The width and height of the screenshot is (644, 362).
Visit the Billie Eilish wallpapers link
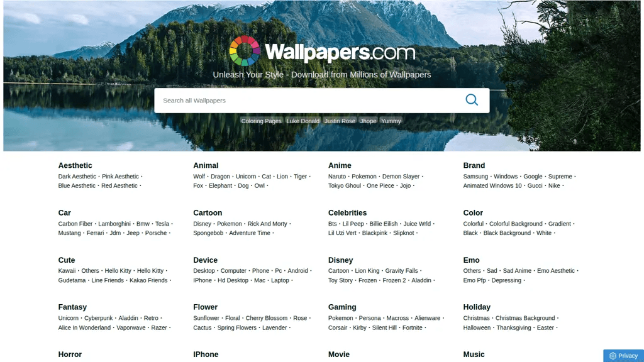(383, 224)
